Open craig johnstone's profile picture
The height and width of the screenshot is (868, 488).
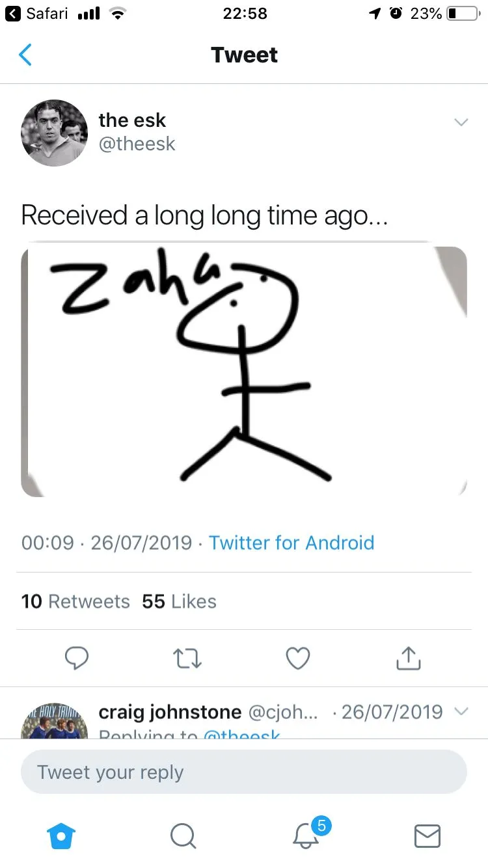tap(54, 721)
